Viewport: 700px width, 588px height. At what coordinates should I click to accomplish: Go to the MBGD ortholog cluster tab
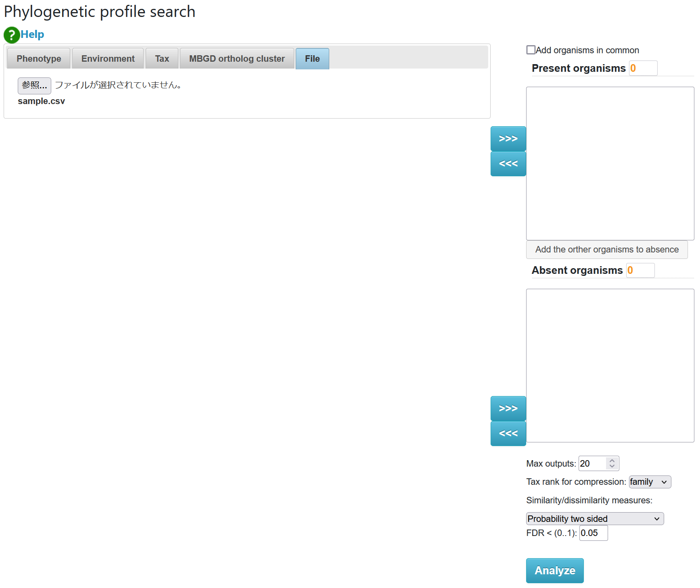coord(237,59)
